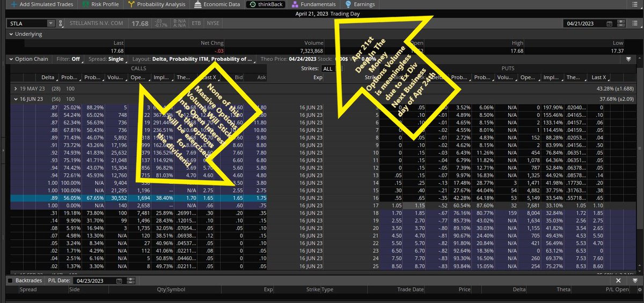
Task: Click 43.28% (±1.688) implied volatility text
Action: [x=615, y=88]
